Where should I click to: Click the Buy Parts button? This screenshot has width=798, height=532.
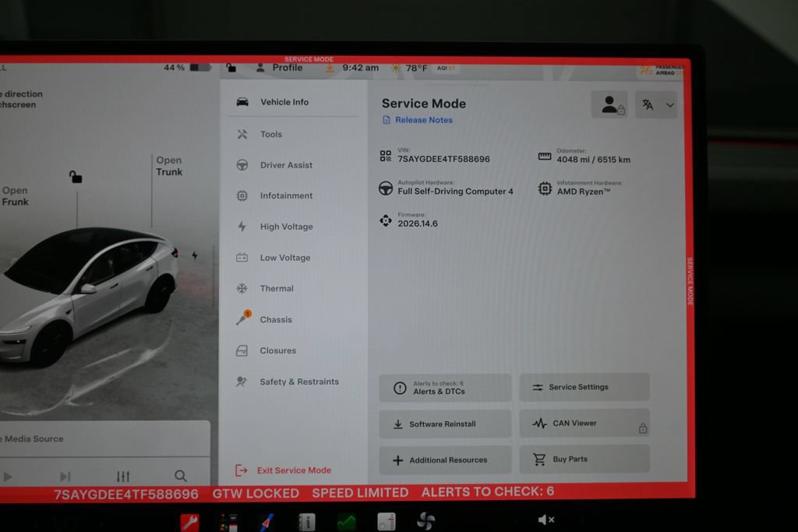click(x=584, y=459)
